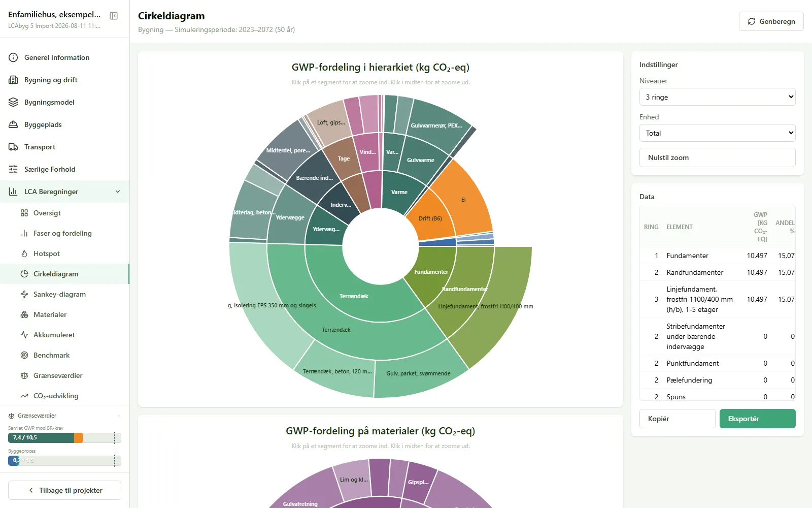Collapse the LCA Beregninger section chevron
Screen dimensions: 812x508
(x=118, y=192)
